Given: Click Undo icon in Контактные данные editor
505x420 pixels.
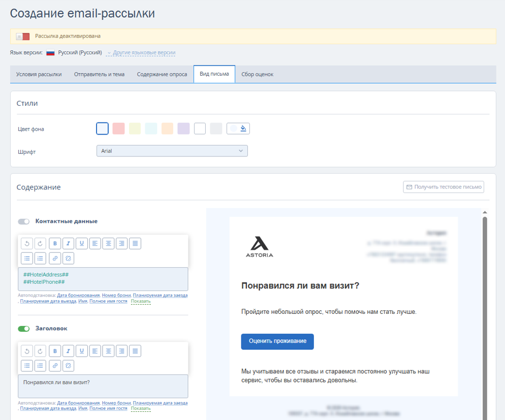Looking at the screenshot, I should coord(27,243).
